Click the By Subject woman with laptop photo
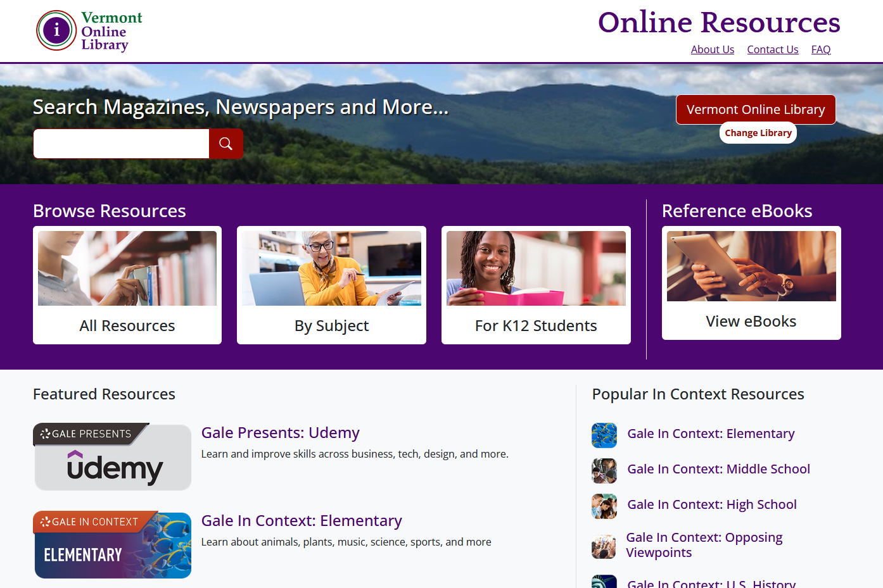Viewport: 883px width, 588px height. [331, 268]
